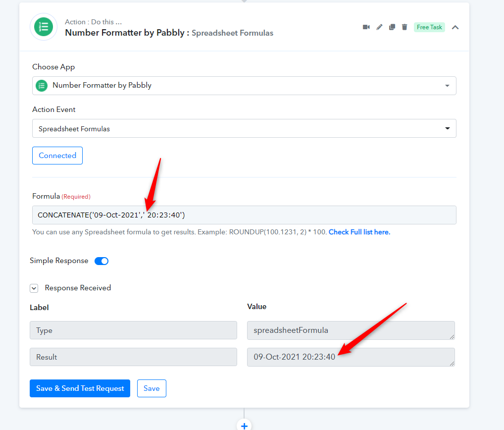Click the 09-Oct-2021 20:23:40 result value

coord(351,357)
